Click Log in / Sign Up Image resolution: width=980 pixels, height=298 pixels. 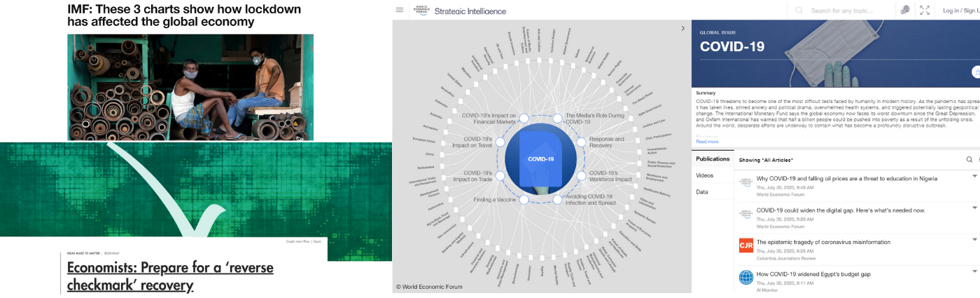[x=961, y=11]
